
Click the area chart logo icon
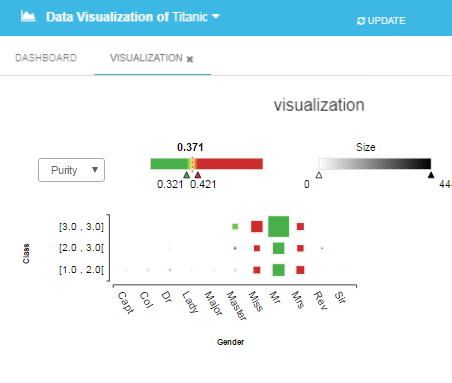pyautogui.click(x=28, y=16)
